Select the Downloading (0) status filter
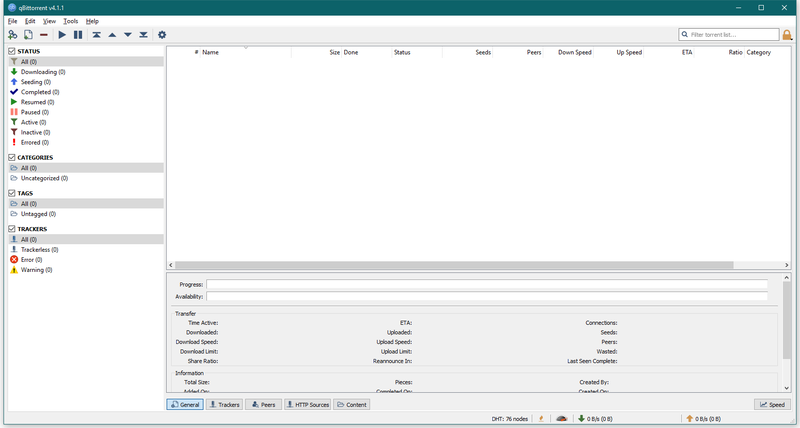 [86, 72]
